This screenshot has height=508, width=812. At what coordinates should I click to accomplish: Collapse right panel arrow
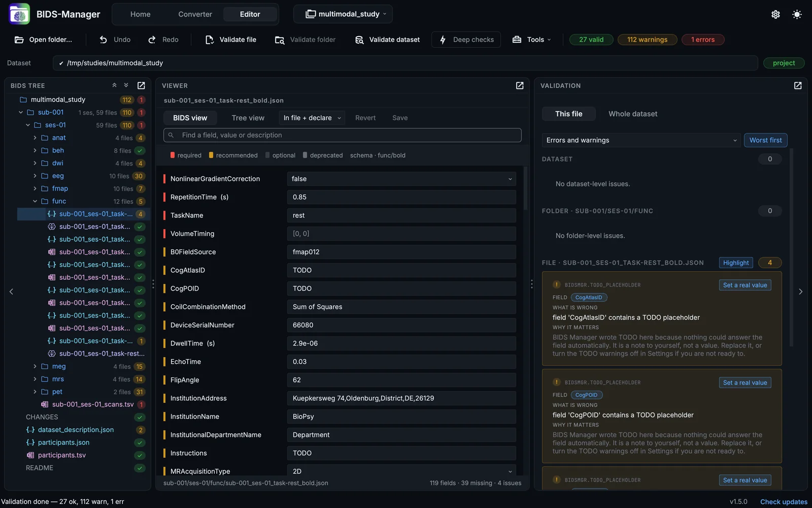(x=800, y=292)
